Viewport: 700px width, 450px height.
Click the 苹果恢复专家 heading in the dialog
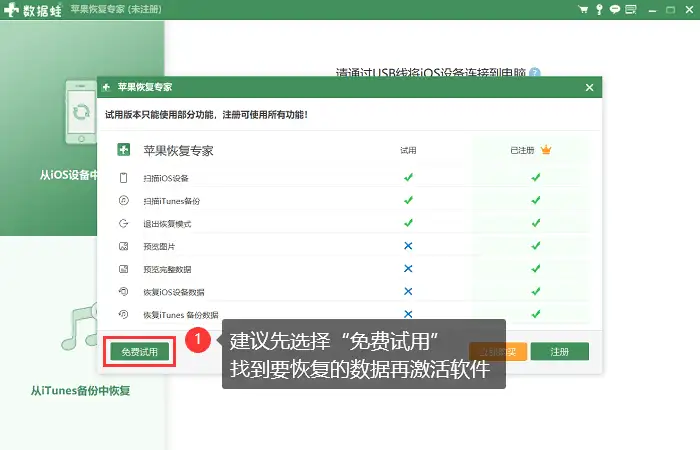(178, 150)
